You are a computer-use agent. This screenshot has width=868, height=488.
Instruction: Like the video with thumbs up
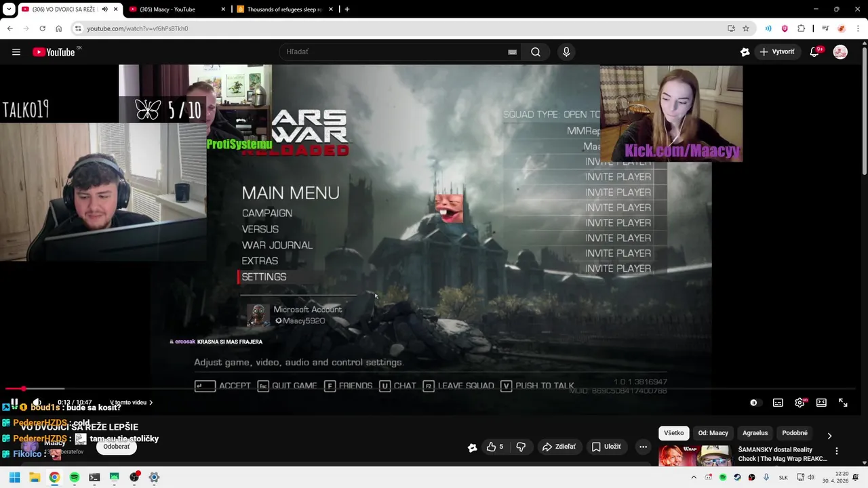(x=494, y=447)
